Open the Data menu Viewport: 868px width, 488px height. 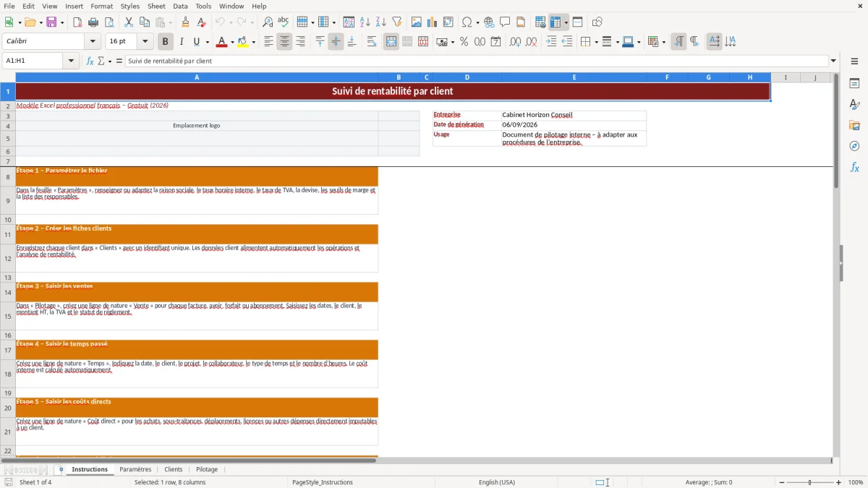pyautogui.click(x=180, y=6)
